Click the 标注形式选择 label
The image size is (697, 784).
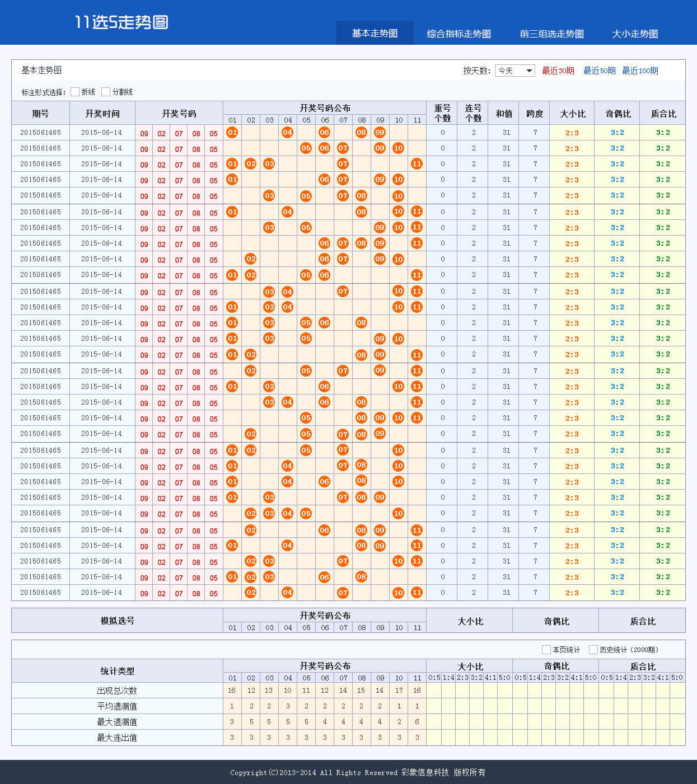click(44, 92)
